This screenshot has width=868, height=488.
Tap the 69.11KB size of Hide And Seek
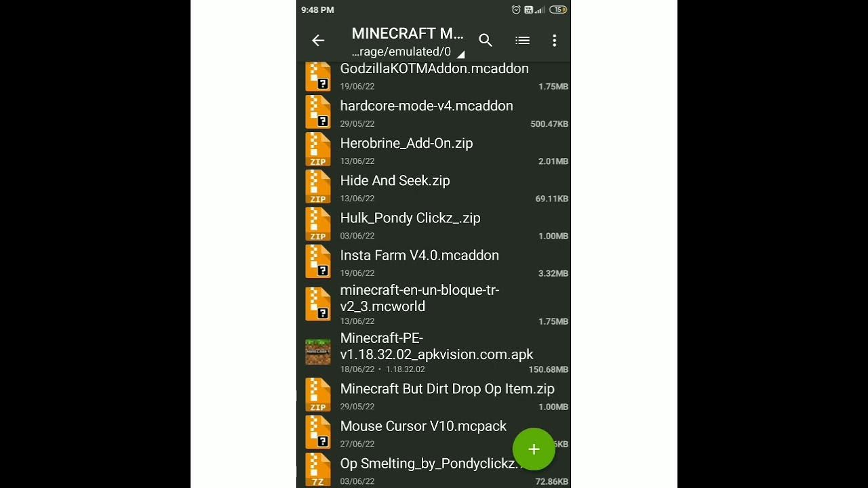552,199
